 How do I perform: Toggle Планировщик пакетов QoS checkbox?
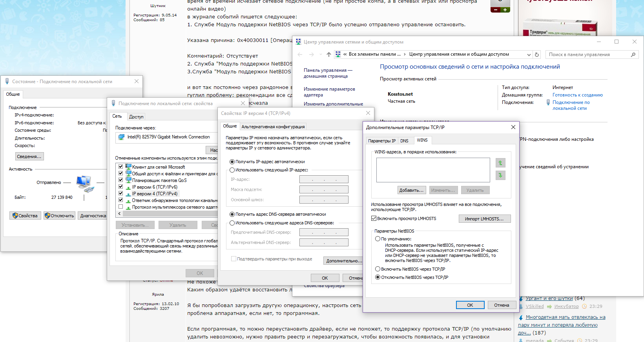(121, 180)
